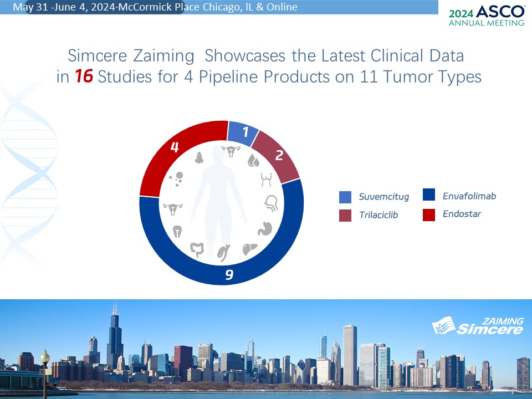Viewport: 532px width, 399px height.
Task: Click the "Simcere Zaiming Showcases the Latest Clinical Data" line
Action: coord(265,55)
